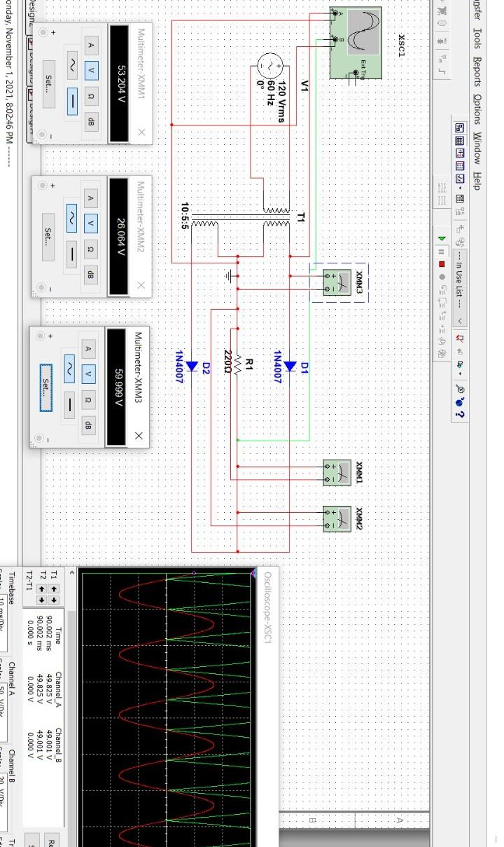Select dB mode in Multimeter-XMM3
The width and height of the screenshot is (504, 847).
[x=88, y=426]
